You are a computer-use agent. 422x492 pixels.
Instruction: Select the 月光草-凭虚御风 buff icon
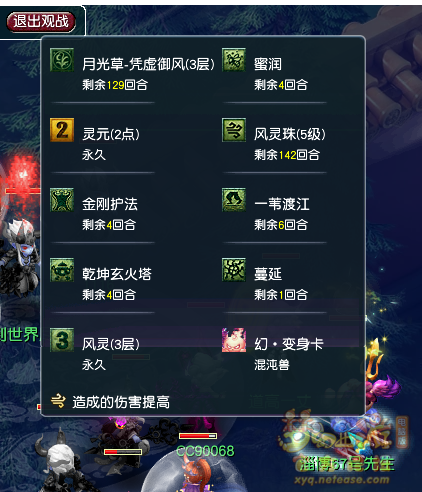click(x=62, y=60)
